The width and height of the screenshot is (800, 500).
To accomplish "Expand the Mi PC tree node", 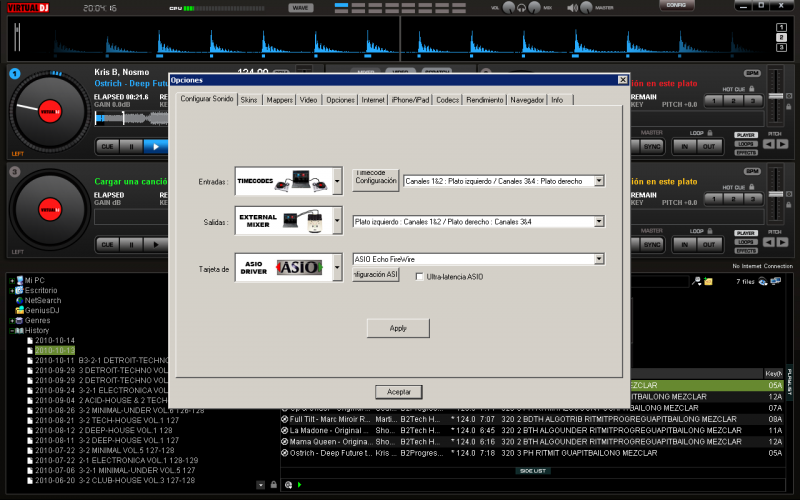I will 12,281.
